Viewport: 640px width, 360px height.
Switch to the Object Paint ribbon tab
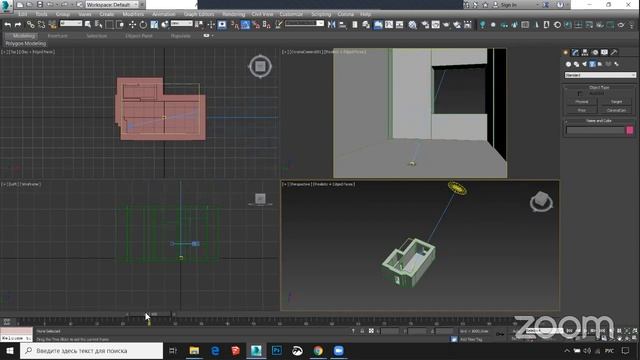click(x=139, y=36)
